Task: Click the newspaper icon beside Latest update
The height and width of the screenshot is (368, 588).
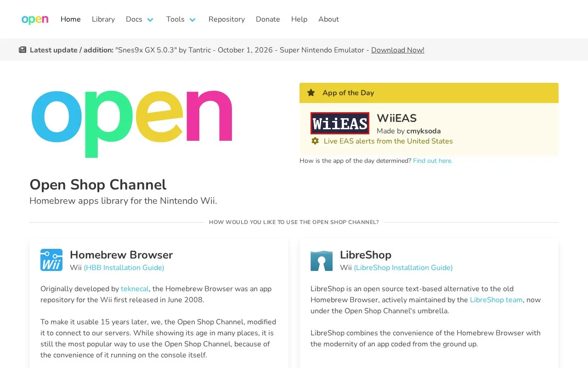Action: [23, 50]
